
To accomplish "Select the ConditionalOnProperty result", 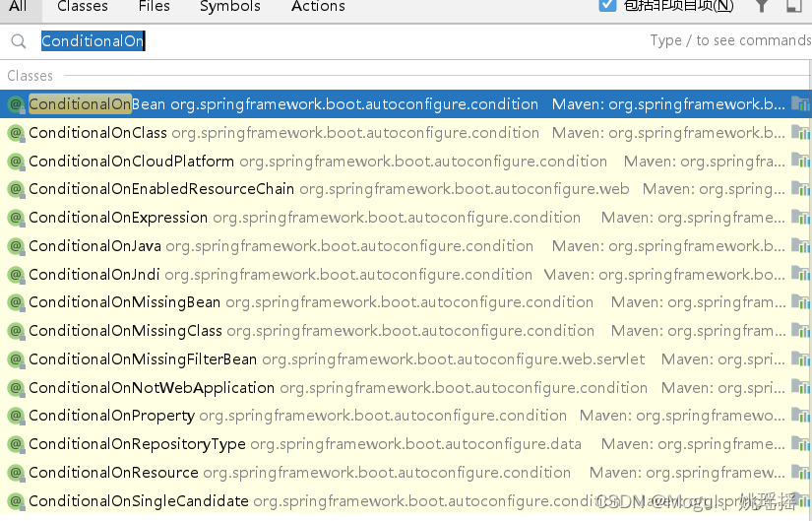I will 406,416.
